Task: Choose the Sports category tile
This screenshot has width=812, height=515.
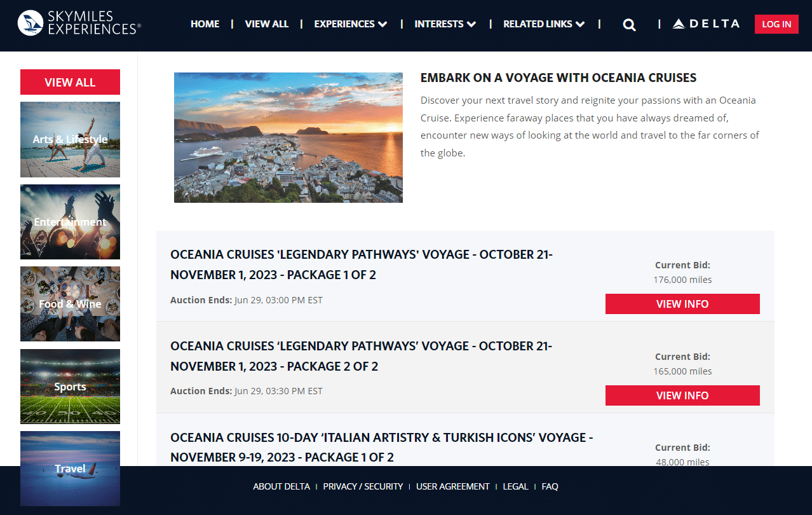Action: (x=70, y=387)
